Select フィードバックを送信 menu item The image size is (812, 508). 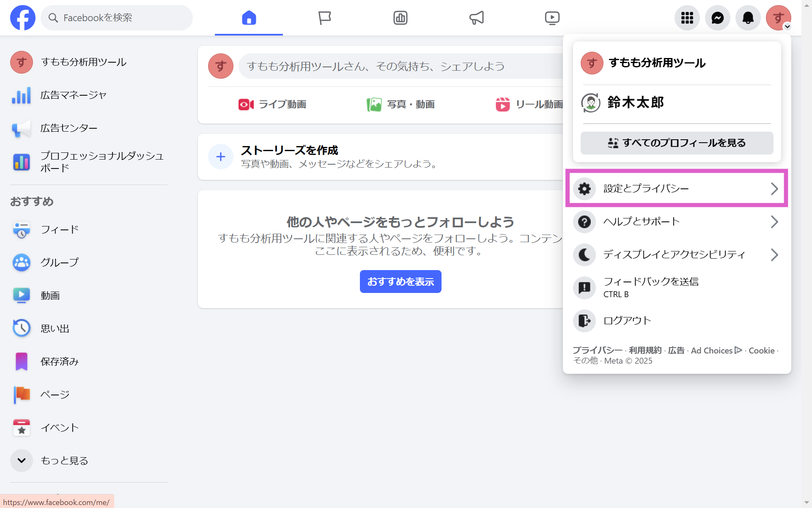click(x=650, y=287)
